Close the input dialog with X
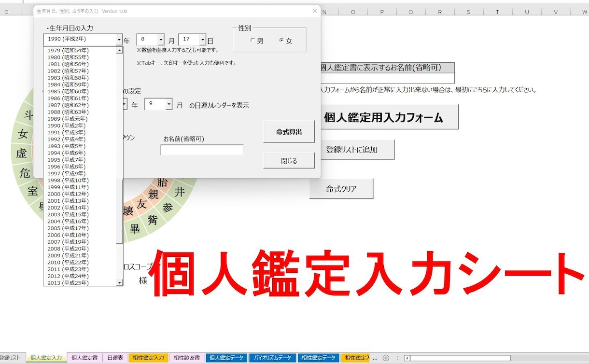 315,11
